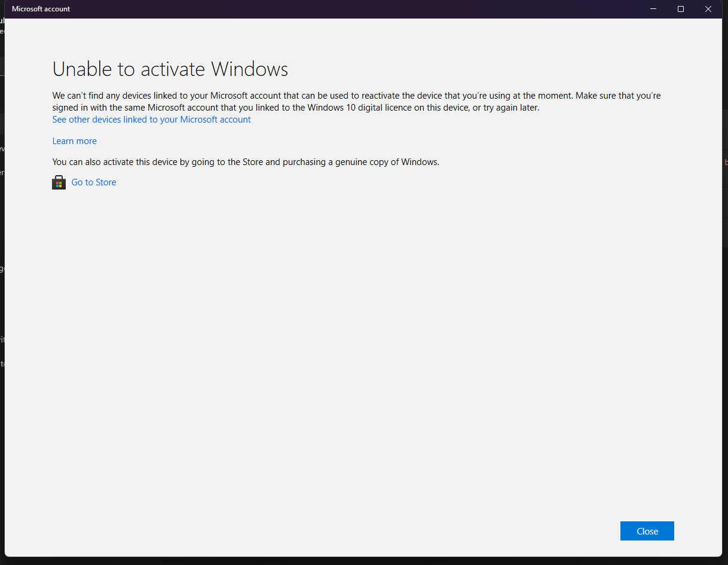The width and height of the screenshot is (728, 565).
Task: Maximize the Microsoft account window
Action: pyautogui.click(x=681, y=9)
